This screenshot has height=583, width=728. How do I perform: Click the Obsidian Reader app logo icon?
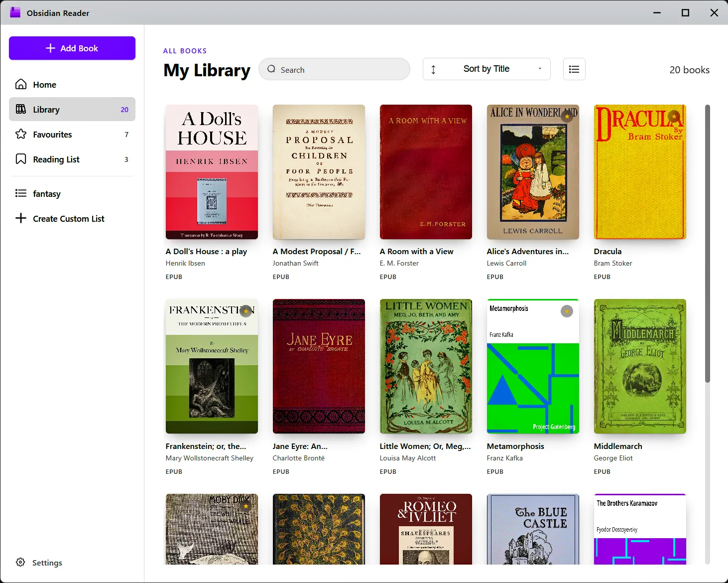pyautogui.click(x=15, y=13)
